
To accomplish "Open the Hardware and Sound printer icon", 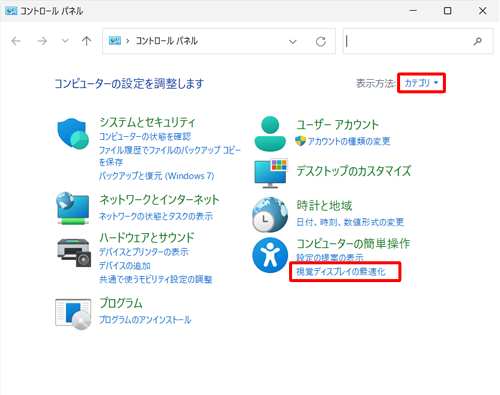I will pyautogui.click(x=74, y=252).
